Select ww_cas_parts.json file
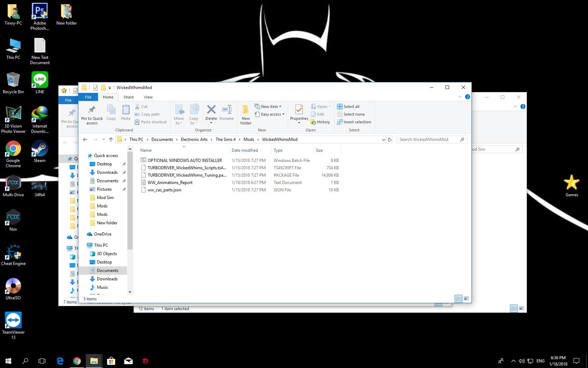588x368 pixels. [x=164, y=190]
